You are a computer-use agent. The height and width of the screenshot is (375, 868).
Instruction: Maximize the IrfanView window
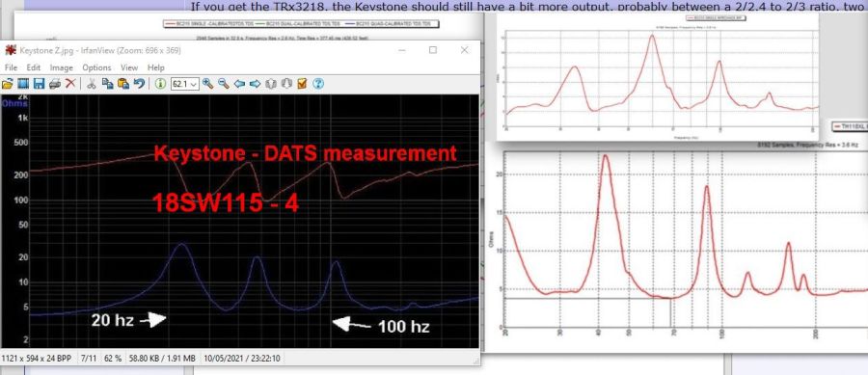[x=433, y=50]
